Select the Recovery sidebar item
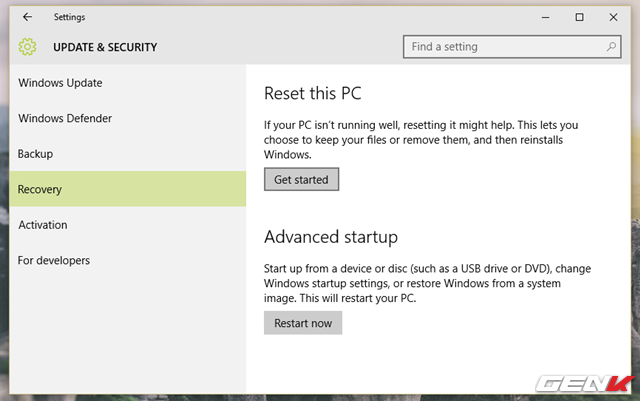Viewport: 640px width, 401px height. (40, 189)
